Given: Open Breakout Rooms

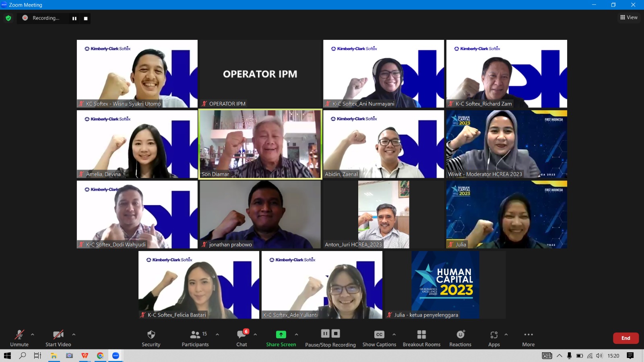Looking at the screenshot, I should (x=421, y=335).
